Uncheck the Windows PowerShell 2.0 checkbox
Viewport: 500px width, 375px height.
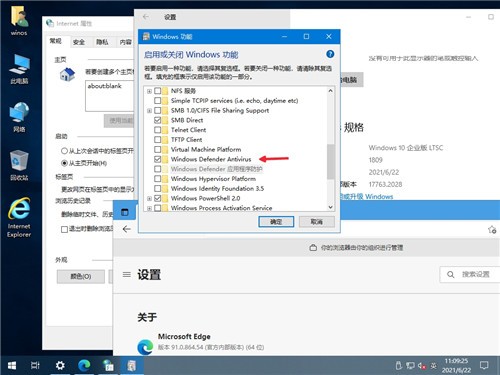[158, 198]
